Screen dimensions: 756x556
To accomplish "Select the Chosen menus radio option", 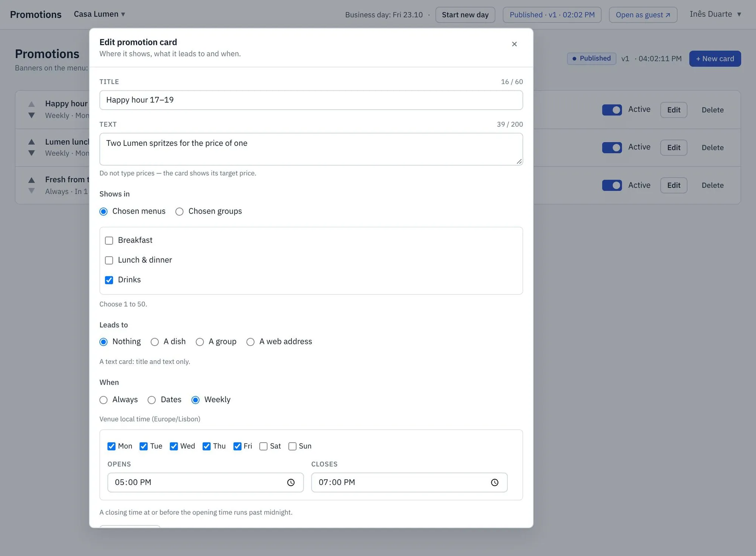I will (104, 212).
